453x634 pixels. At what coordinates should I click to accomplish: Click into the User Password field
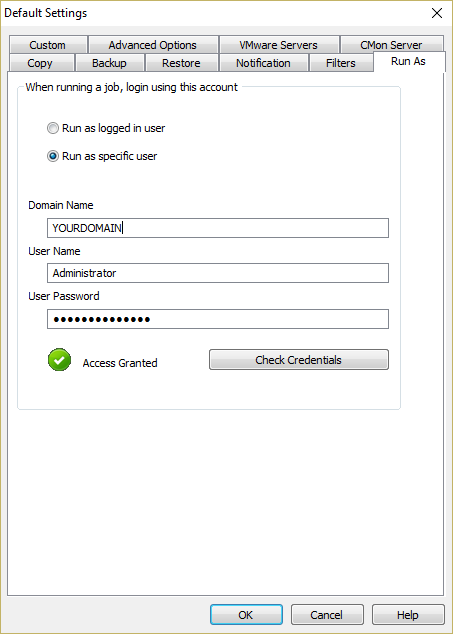218,319
